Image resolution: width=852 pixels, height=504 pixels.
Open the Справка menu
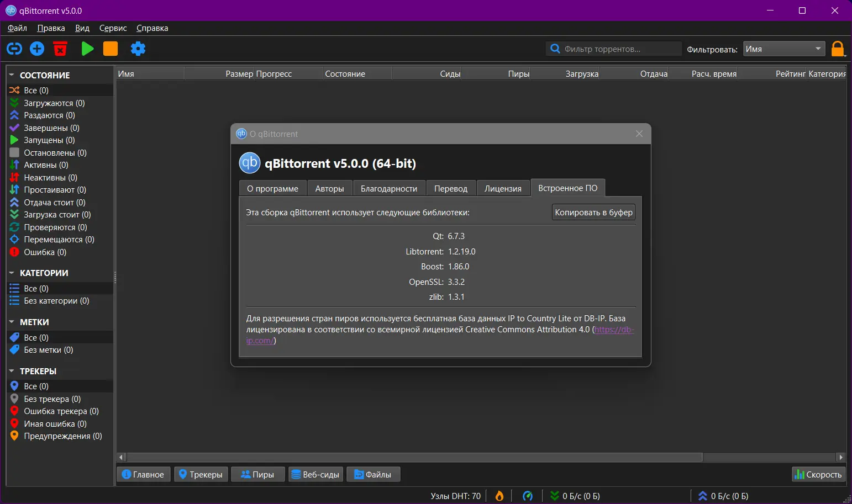152,28
